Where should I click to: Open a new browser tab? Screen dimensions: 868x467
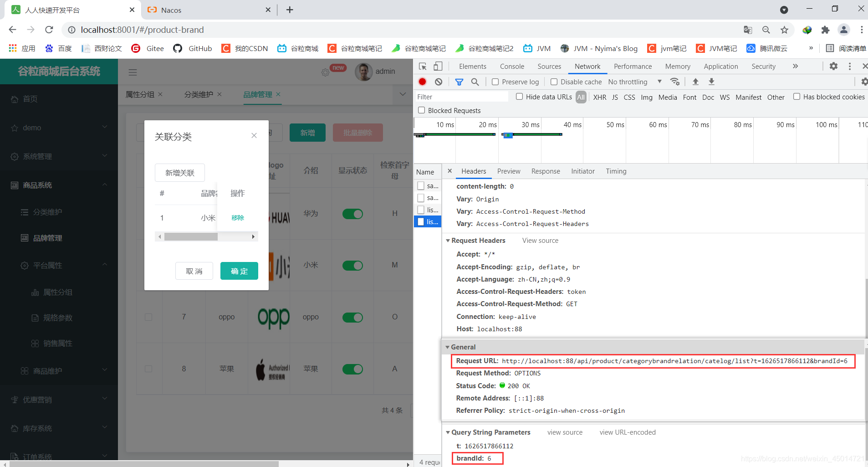290,10
